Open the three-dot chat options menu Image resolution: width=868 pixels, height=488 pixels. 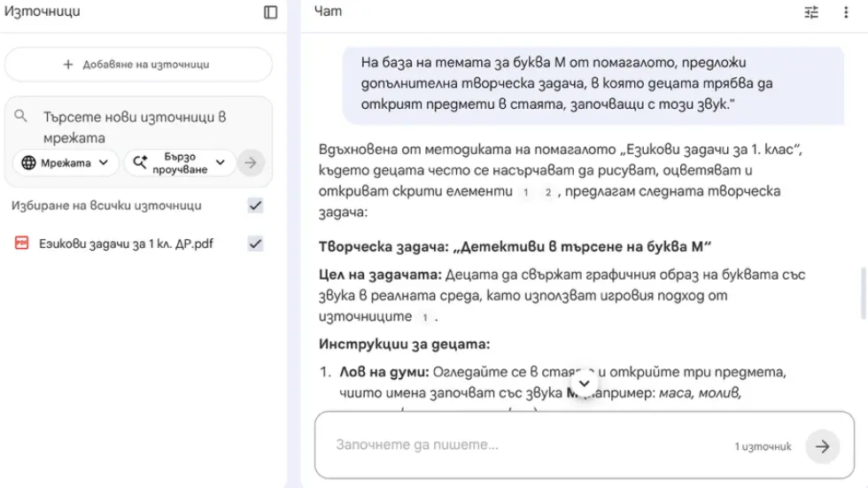click(846, 12)
